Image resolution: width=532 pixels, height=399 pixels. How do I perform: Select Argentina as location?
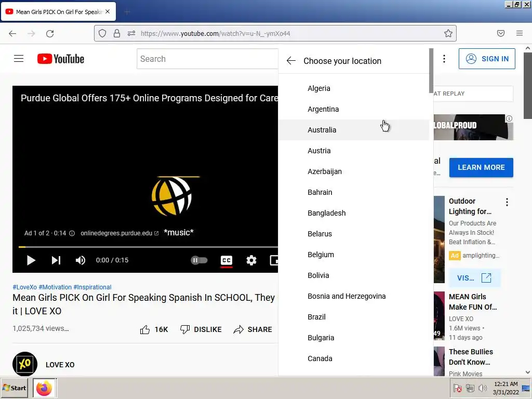pos(353,109)
